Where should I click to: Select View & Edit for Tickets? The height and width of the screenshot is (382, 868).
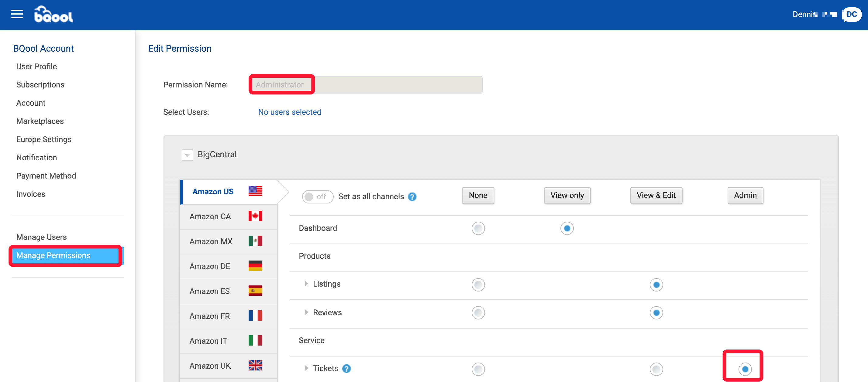coord(656,369)
